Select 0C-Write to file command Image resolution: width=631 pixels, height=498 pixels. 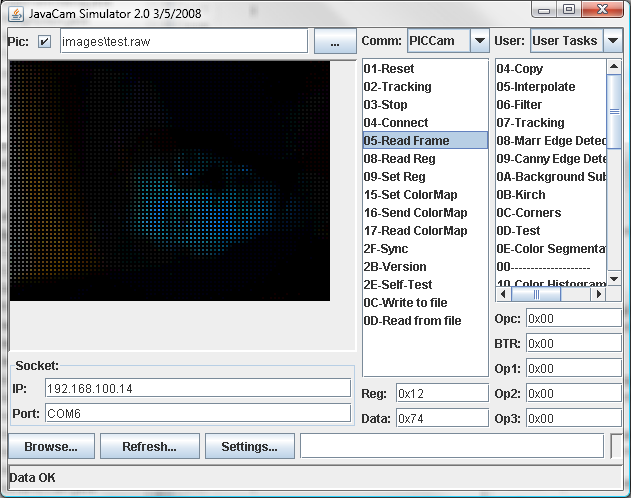(x=425, y=303)
